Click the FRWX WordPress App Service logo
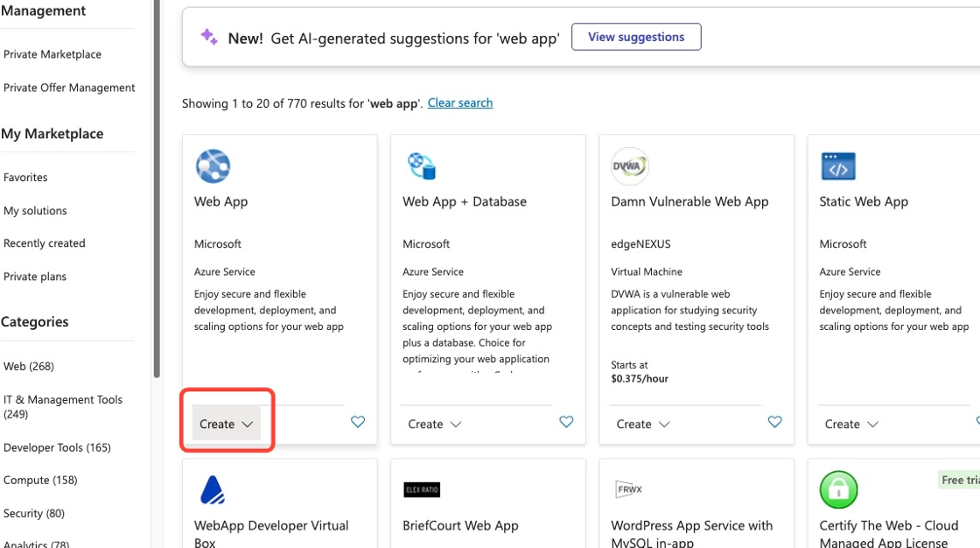 (629, 489)
